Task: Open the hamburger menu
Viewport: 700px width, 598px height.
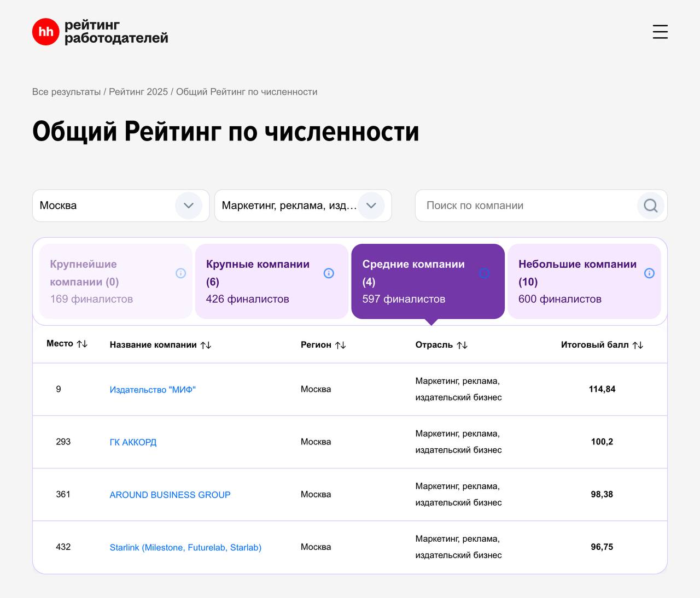Action: click(660, 32)
